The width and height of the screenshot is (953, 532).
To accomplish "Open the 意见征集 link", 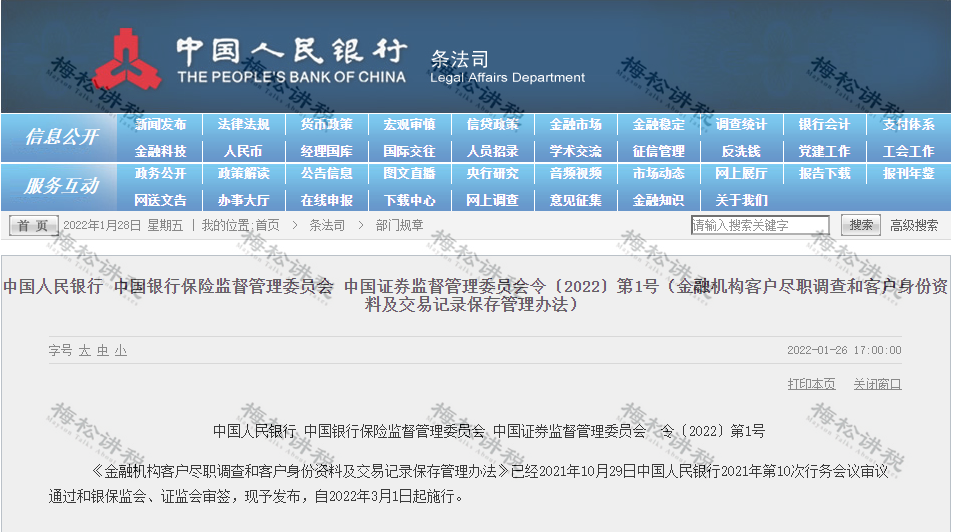I will click(x=576, y=201).
